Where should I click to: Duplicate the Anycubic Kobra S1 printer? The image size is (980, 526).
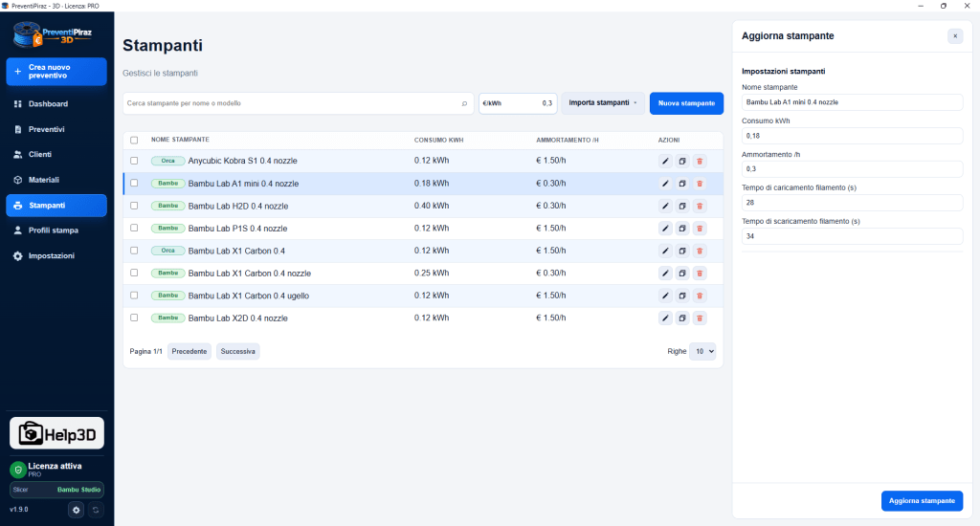point(682,162)
